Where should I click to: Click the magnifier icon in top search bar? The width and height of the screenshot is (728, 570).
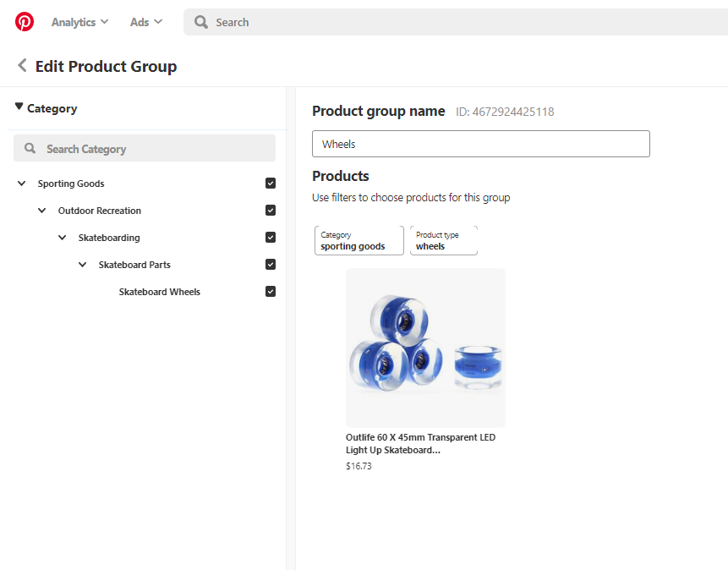click(x=201, y=22)
